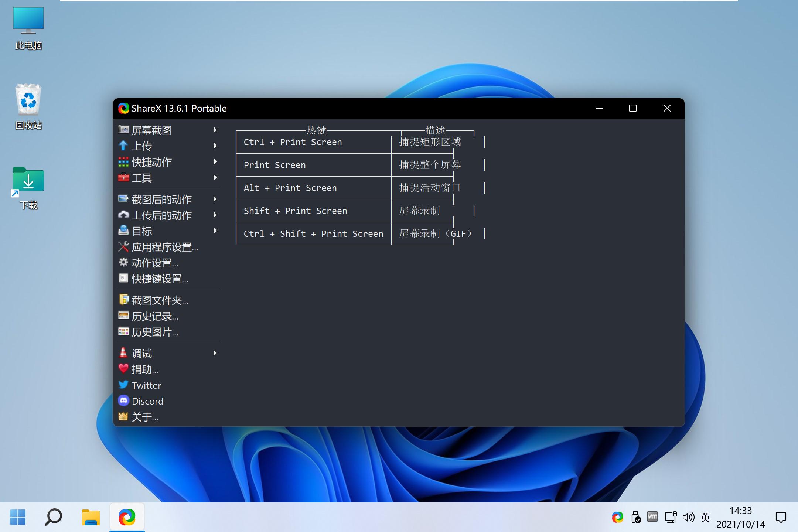The image size is (798, 532).
Task: Click the 捐助 heart donation icon
Action: click(x=123, y=369)
